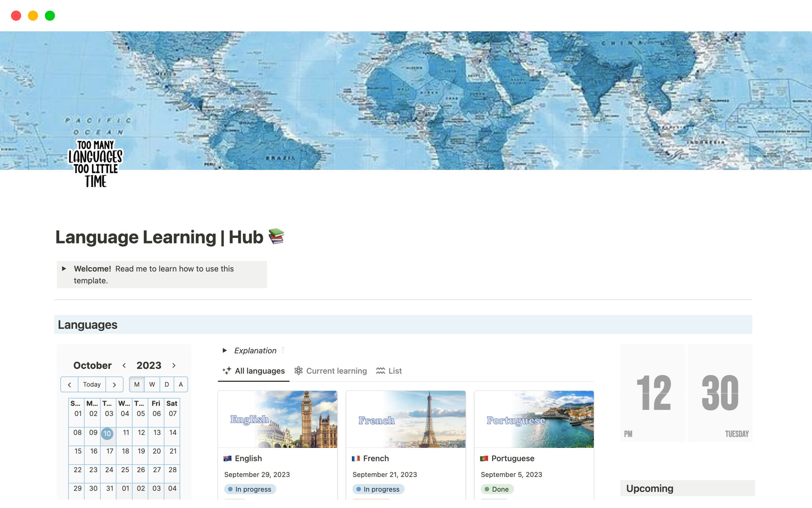The image size is (812, 508).
Task: Click the page icon reading Too Many Languages
Action: 96,163
